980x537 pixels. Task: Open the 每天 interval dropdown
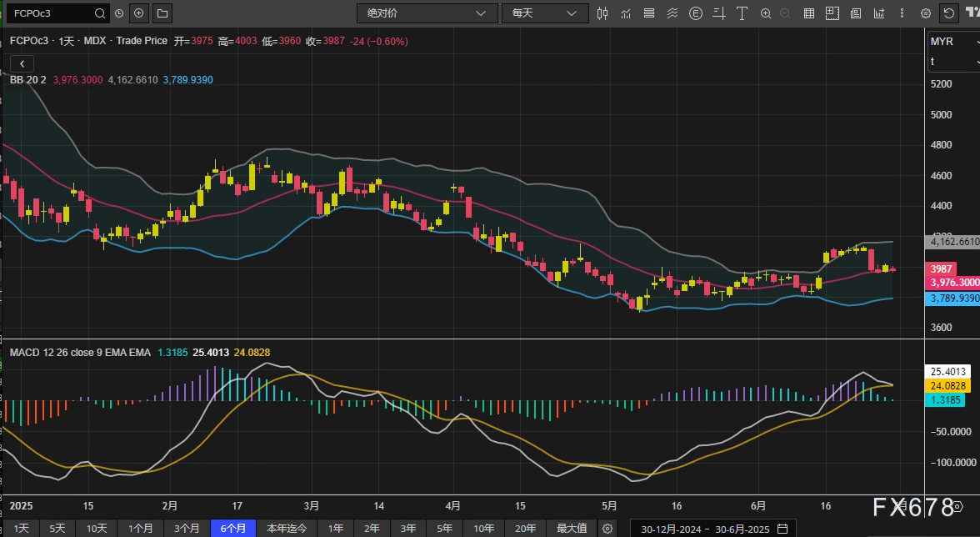pos(544,13)
